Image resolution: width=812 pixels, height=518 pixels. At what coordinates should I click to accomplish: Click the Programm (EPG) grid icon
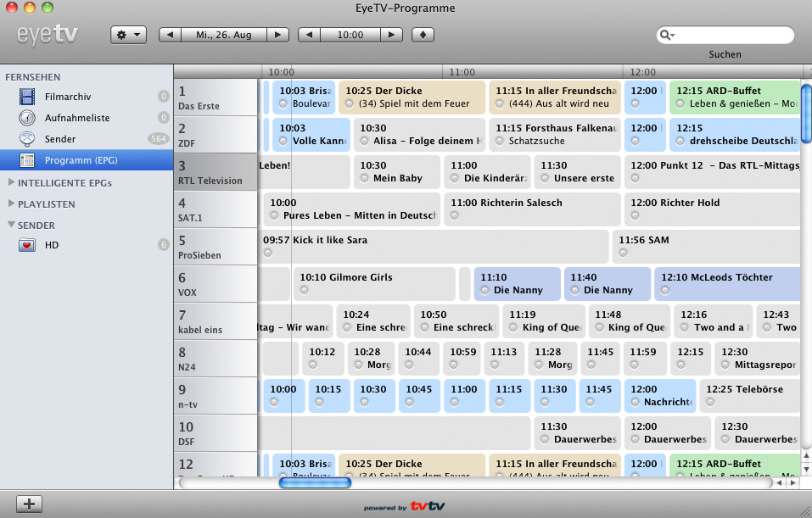click(x=27, y=160)
